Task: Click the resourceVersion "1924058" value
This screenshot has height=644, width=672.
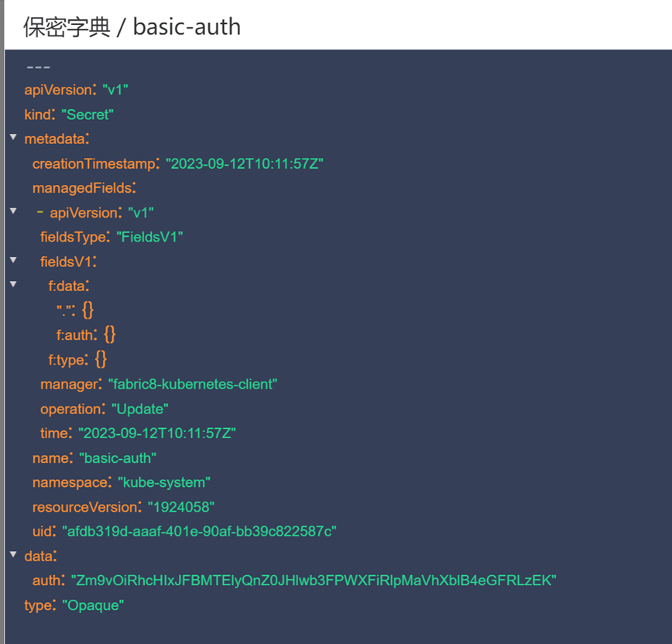Action: (x=180, y=507)
